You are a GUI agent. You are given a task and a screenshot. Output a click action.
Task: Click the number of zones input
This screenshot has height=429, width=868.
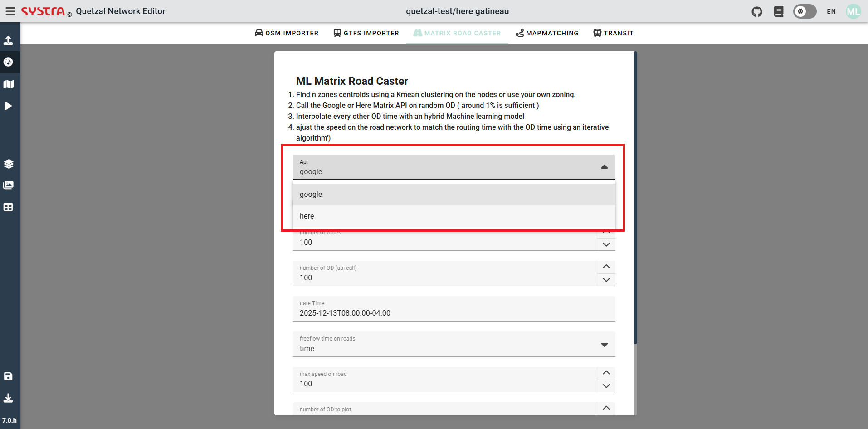coord(444,243)
